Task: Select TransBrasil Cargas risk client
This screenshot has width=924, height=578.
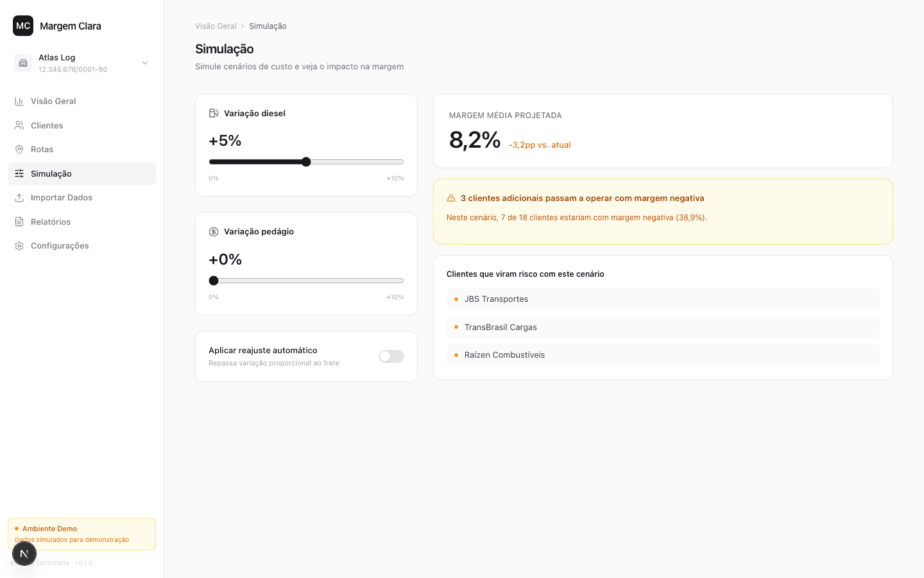Action: coord(663,328)
